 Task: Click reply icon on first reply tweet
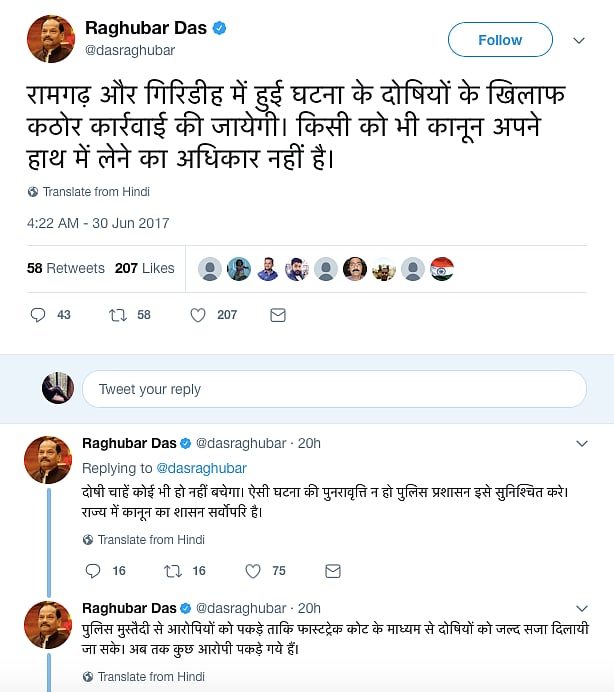point(93,571)
